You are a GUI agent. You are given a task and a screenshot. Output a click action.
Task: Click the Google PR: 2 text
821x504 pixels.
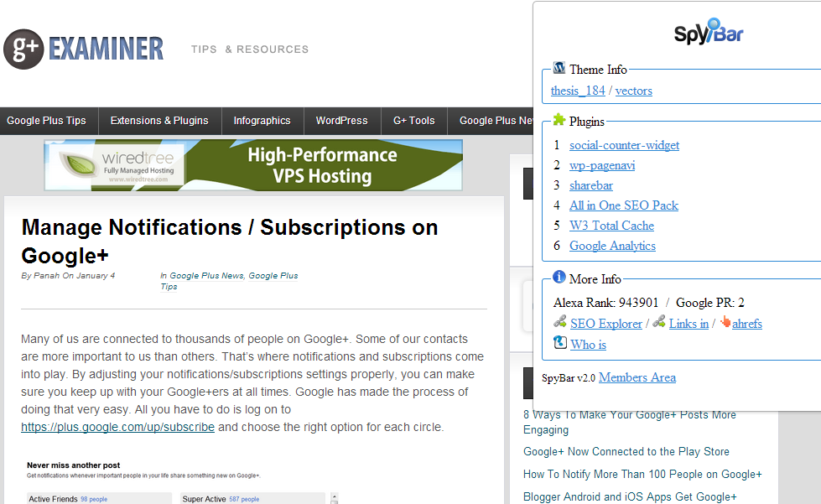[710, 303]
